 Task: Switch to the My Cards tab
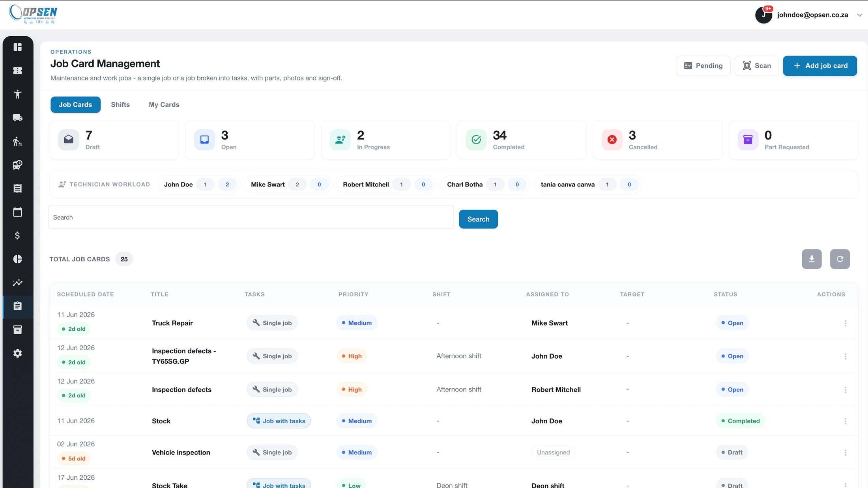point(164,105)
